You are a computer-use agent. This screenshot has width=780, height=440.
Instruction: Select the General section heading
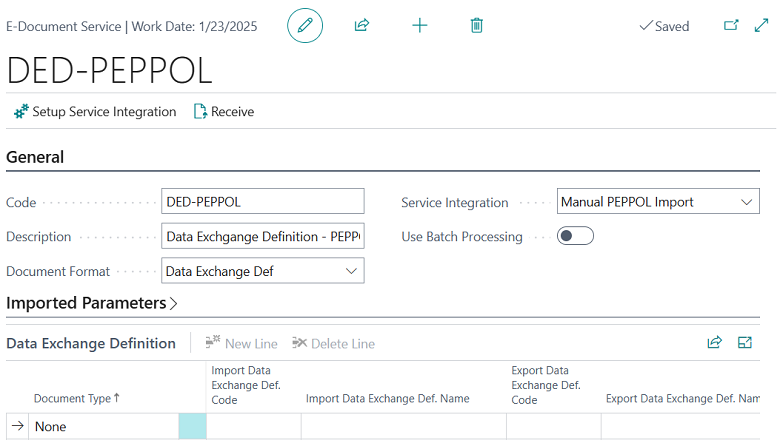pos(35,157)
